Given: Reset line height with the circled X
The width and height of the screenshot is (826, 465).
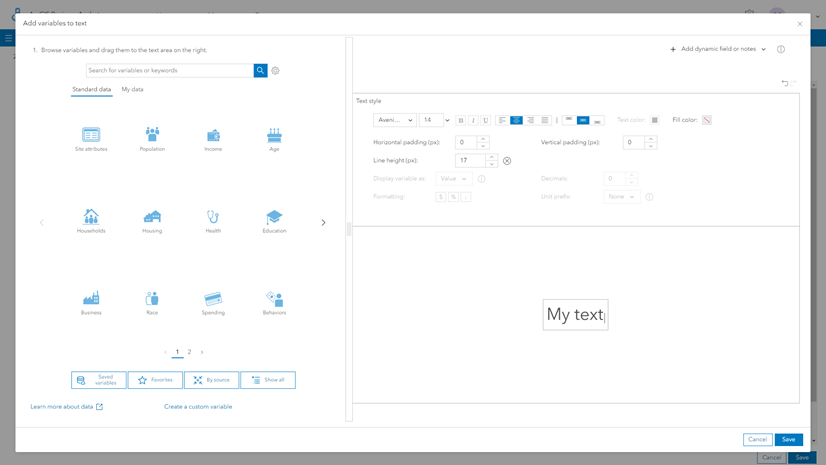Looking at the screenshot, I should (x=507, y=161).
